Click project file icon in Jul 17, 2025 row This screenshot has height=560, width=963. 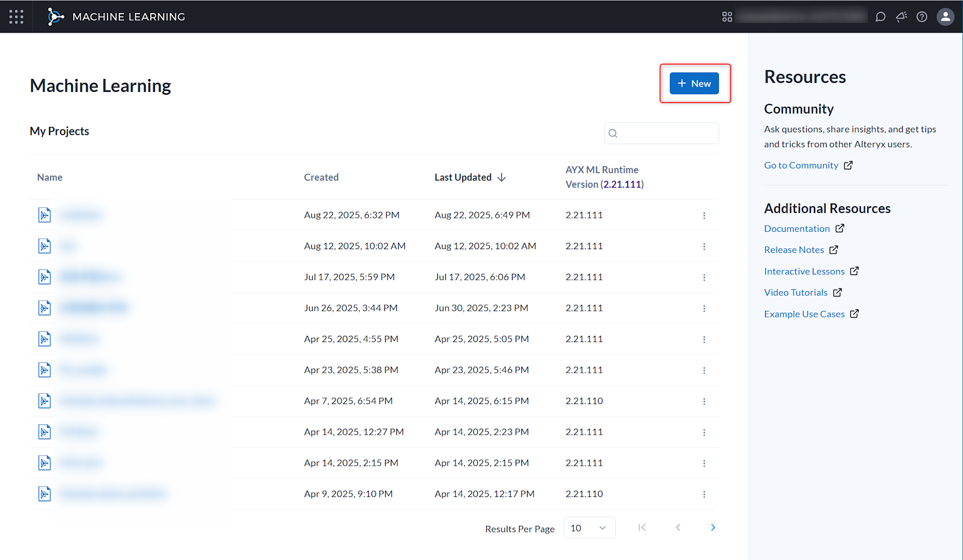point(44,277)
